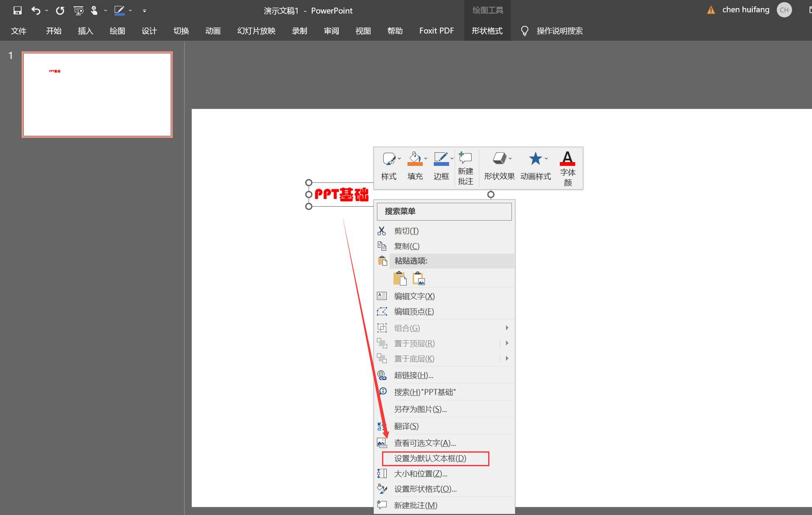Select slide 1 thumbnail
The width and height of the screenshot is (812, 515).
click(x=97, y=95)
